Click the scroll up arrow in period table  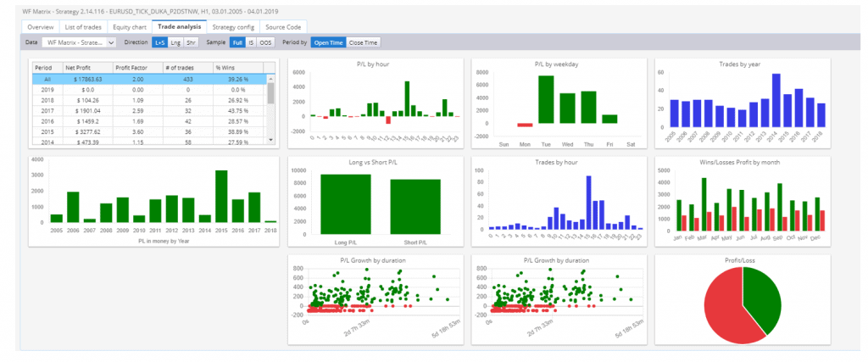(270, 78)
